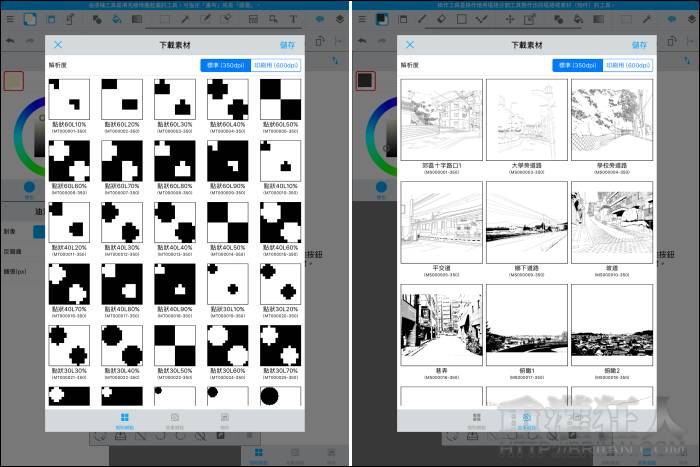Open hamburger menu in background-materials screen toolbar
Screen dimensions: 700x467
click(x=362, y=19)
